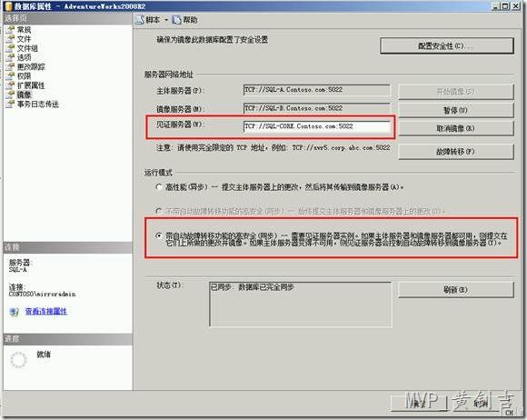
Task: Click the 文件 page icon
Action: click(10, 39)
